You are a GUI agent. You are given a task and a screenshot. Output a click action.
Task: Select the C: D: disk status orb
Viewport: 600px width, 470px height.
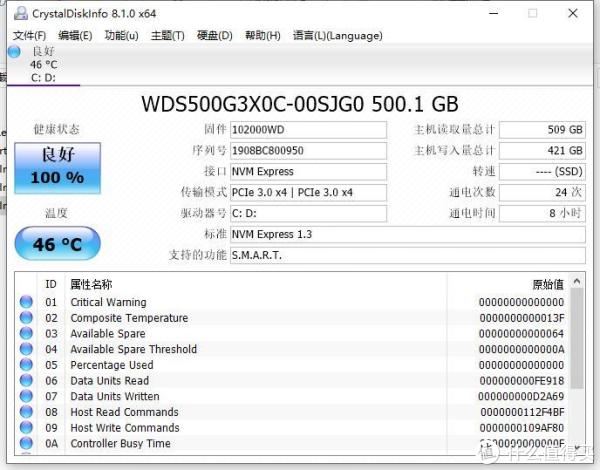pyautogui.click(x=14, y=51)
